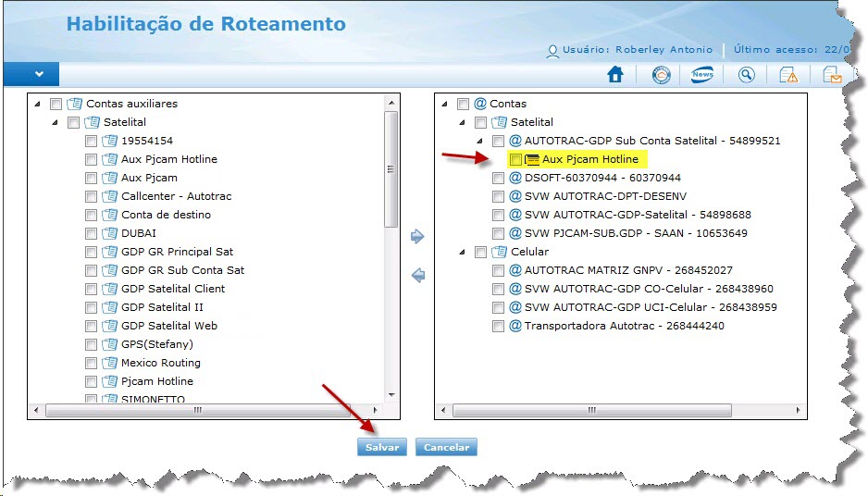This screenshot has height=496, width=868.
Task: Collapse Satelital under Contas auxiliares
Action: click(x=55, y=122)
